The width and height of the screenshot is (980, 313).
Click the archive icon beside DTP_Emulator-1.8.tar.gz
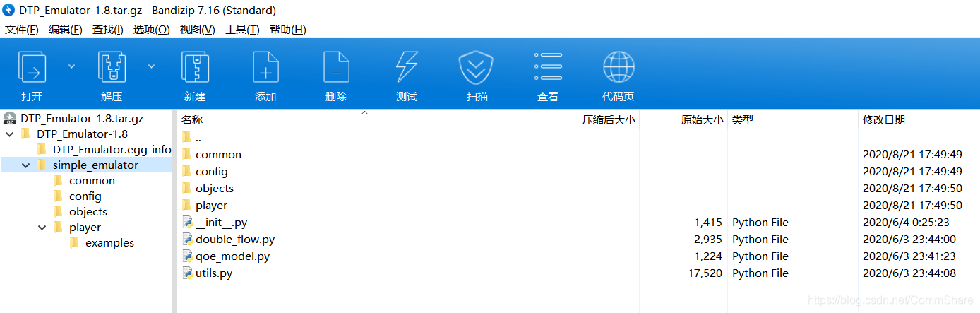tap(10, 118)
